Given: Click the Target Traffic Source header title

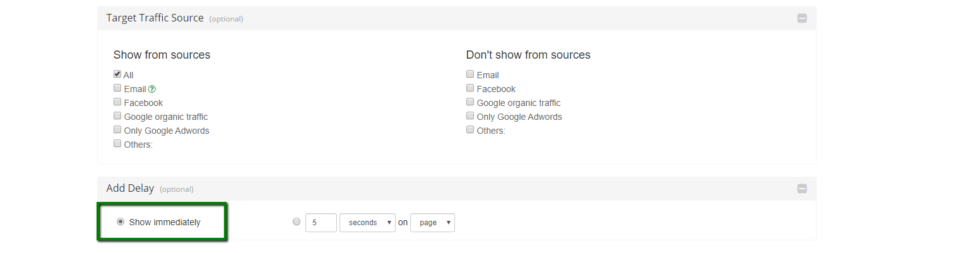Looking at the screenshot, I should [x=155, y=18].
